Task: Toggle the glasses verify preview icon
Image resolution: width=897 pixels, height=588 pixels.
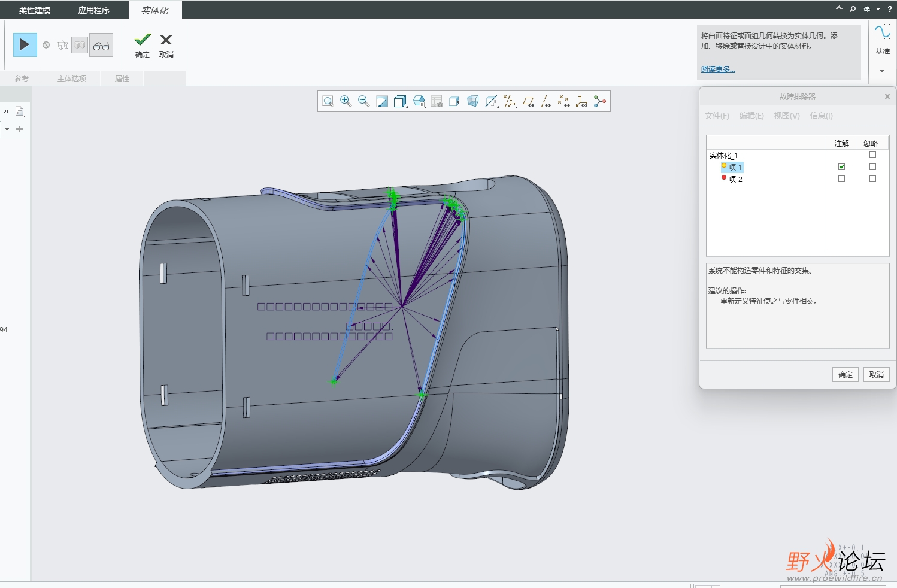Action: [101, 46]
